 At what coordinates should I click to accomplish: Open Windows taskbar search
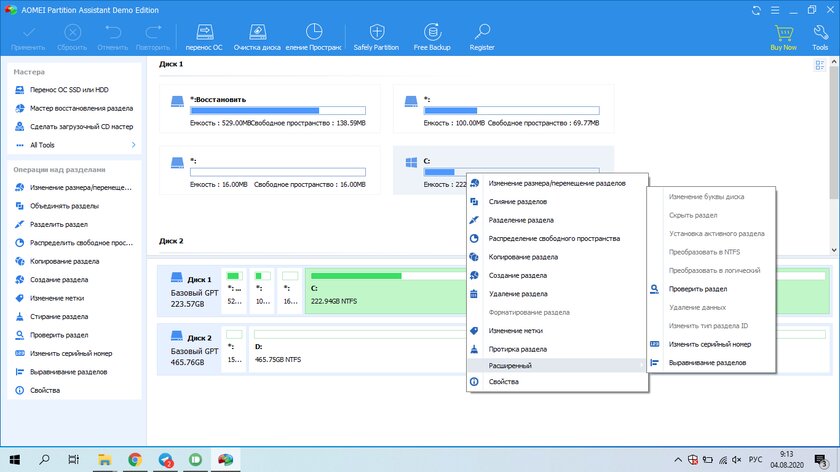tap(44, 460)
